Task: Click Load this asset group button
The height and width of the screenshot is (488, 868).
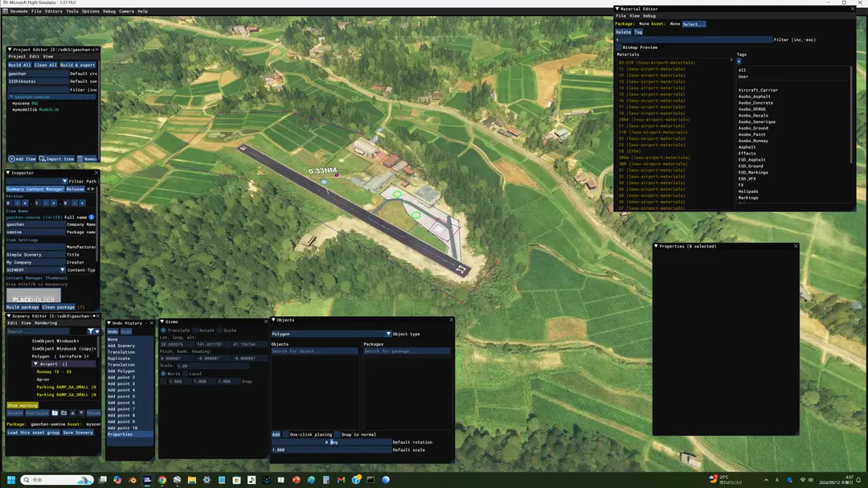Action: tap(33, 433)
